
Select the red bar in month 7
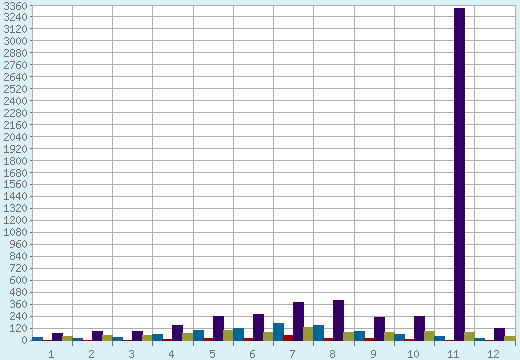[x=288, y=338]
